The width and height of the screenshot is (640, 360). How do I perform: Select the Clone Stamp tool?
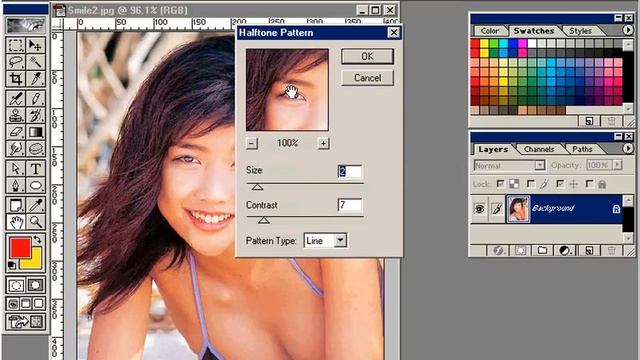(x=16, y=115)
